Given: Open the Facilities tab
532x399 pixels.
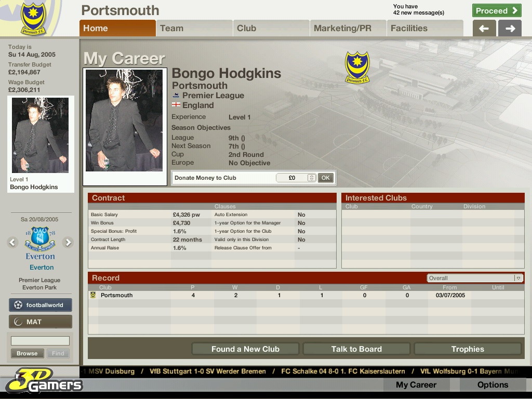Looking at the screenshot, I should tap(425, 28).
